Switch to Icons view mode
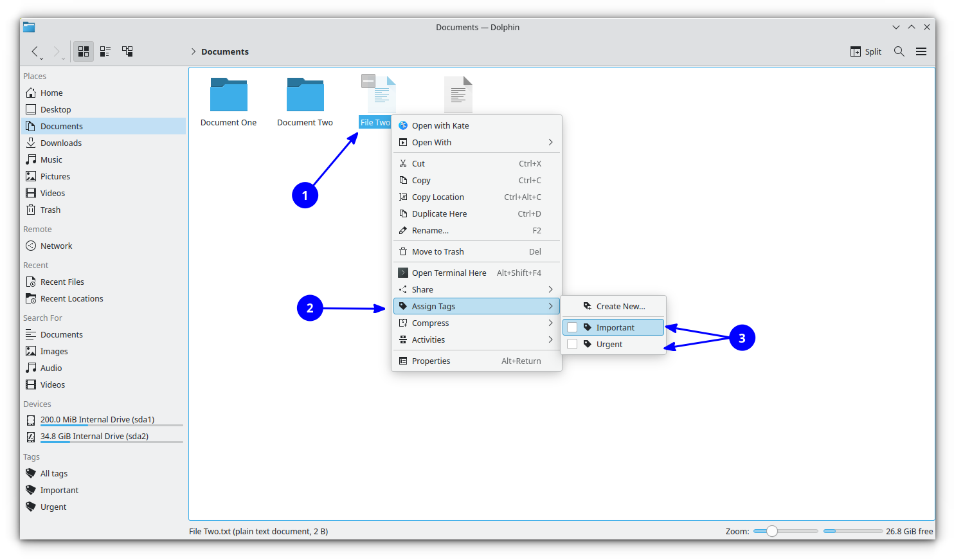Viewport: 954px width, 560px height. 83,51
